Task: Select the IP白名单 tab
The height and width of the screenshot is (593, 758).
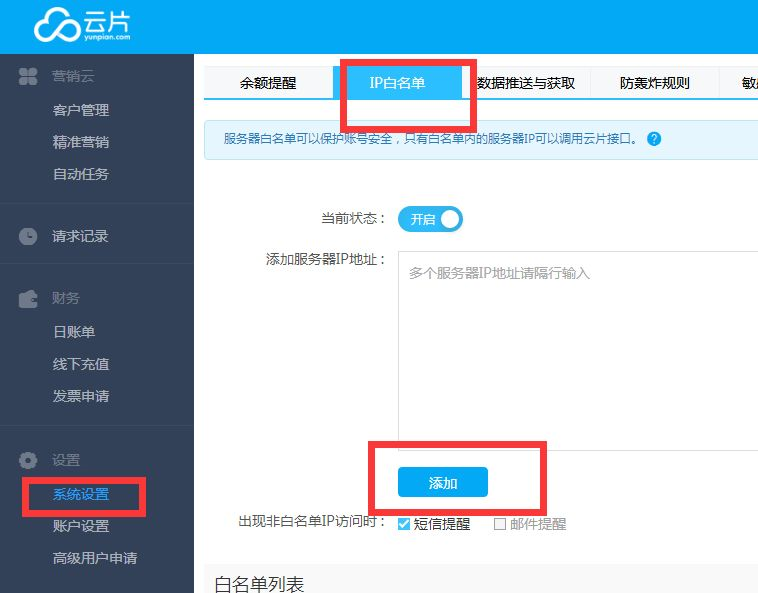Action: 397,83
